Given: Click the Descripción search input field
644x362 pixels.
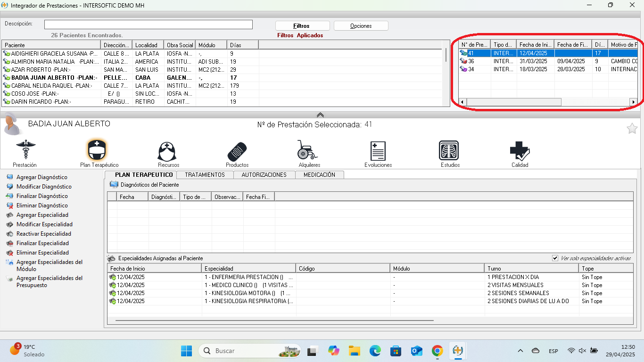Looking at the screenshot, I should pyautogui.click(x=148, y=25).
